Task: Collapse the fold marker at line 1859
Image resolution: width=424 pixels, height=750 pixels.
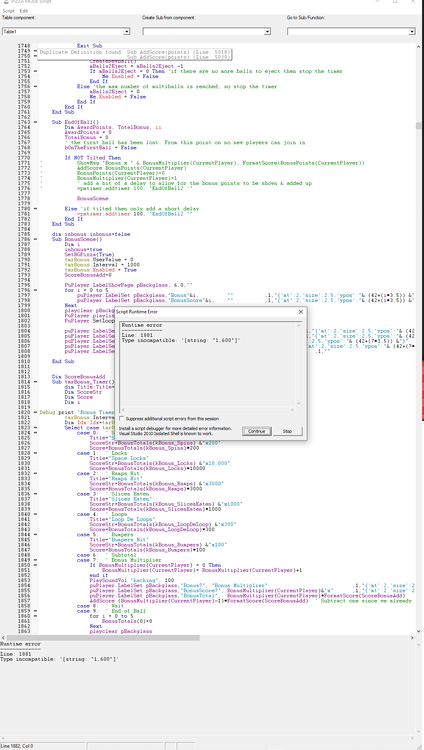Action: click(35, 611)
